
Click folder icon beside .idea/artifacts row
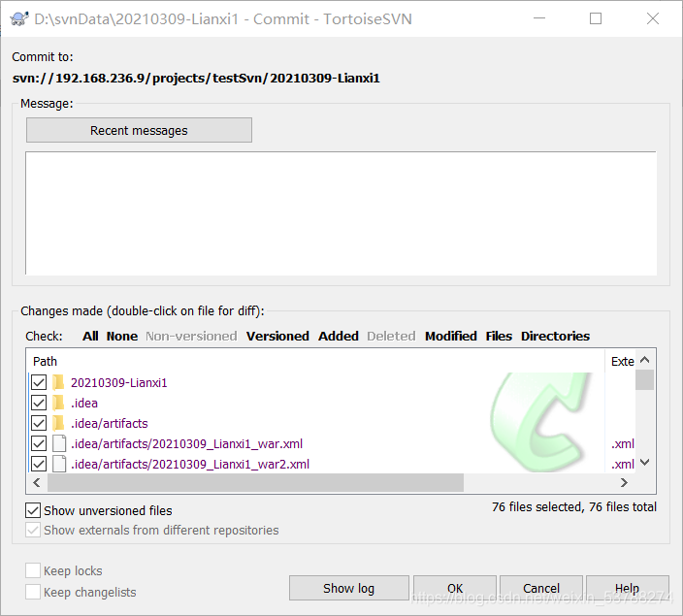(58, 423)
